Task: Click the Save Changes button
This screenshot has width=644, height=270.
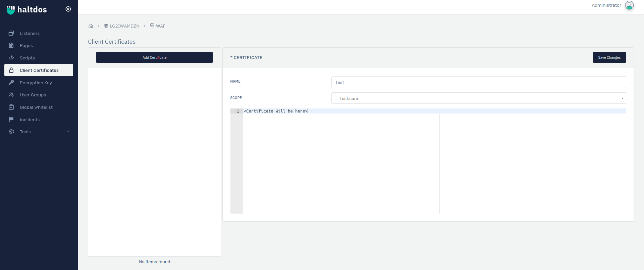Action: (609, 57)
